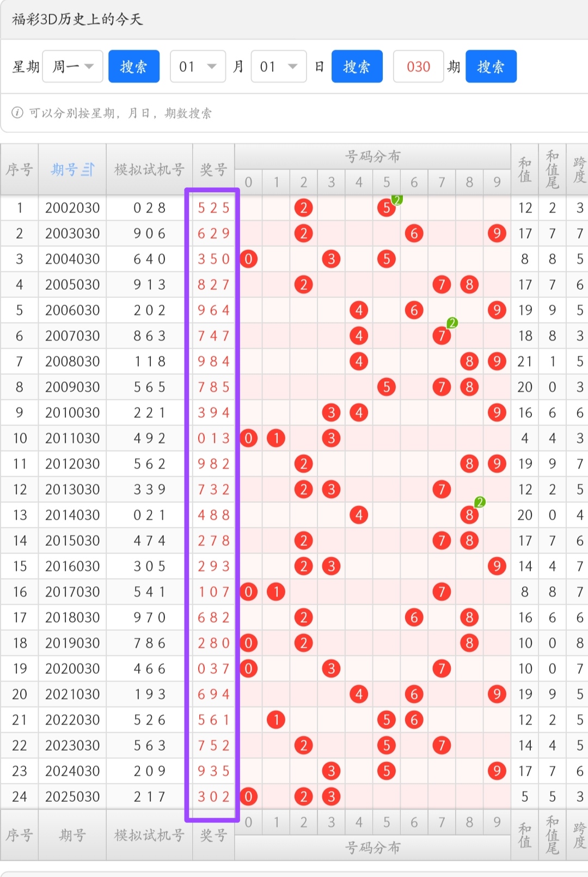
Task: Click the info icon before the search hint
Action: pyautogui.click(x=17, y=113)
